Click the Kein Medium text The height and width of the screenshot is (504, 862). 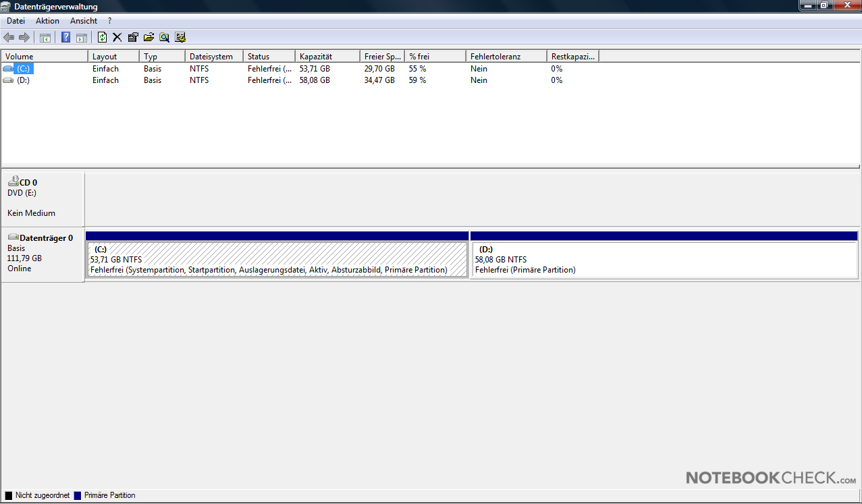click(31, 213)
